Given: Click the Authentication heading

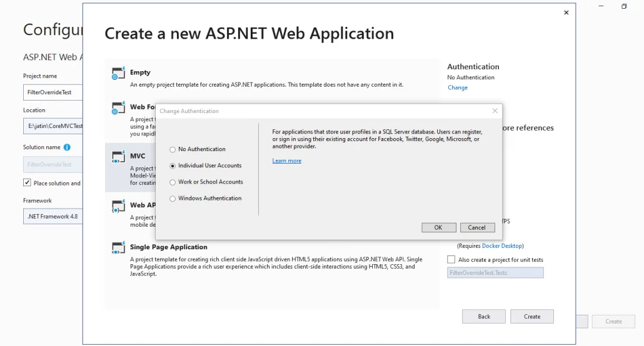Looking at the screenshot, I should [473, 66].
